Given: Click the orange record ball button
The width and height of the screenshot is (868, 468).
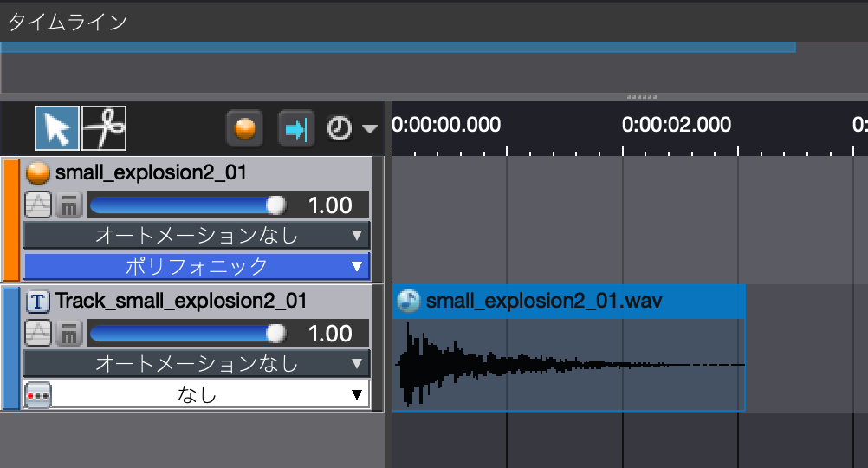Looking at the screenshot, I should 244,129.
